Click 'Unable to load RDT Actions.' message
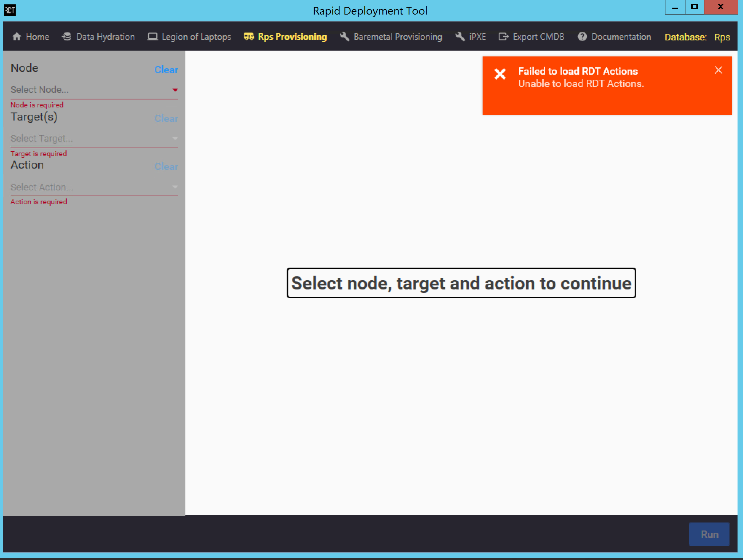Image resolution: width=743 pixels, height=560 pixels. pos(581,84)
